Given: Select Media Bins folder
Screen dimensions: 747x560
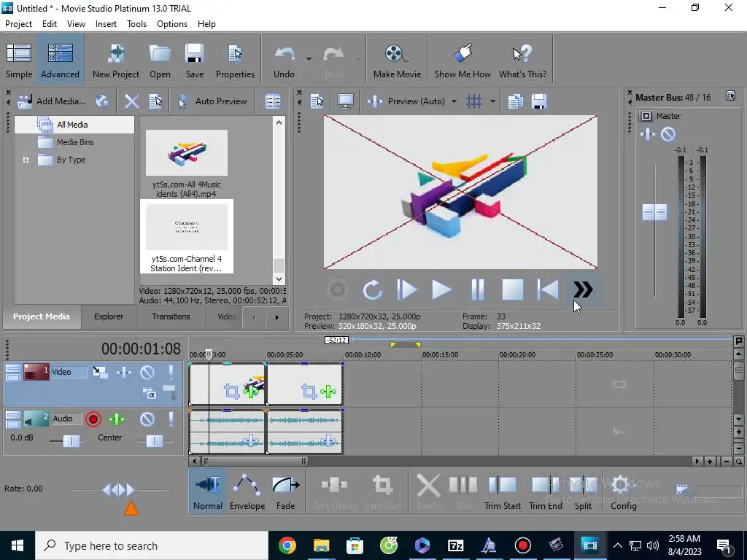Looking at the screenshot, I should pyautogui.click(x=75, y=142).
